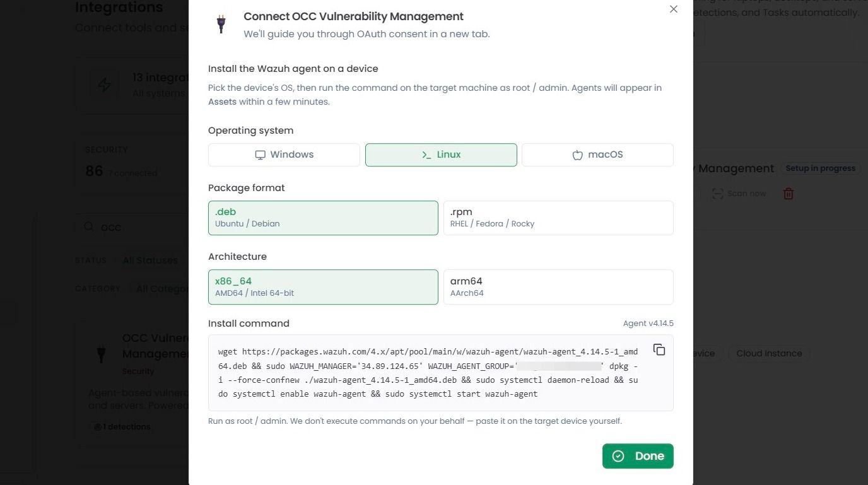Click the install command text box
The width and height of the screenshot is (868, 485).
tap(441, 373)
